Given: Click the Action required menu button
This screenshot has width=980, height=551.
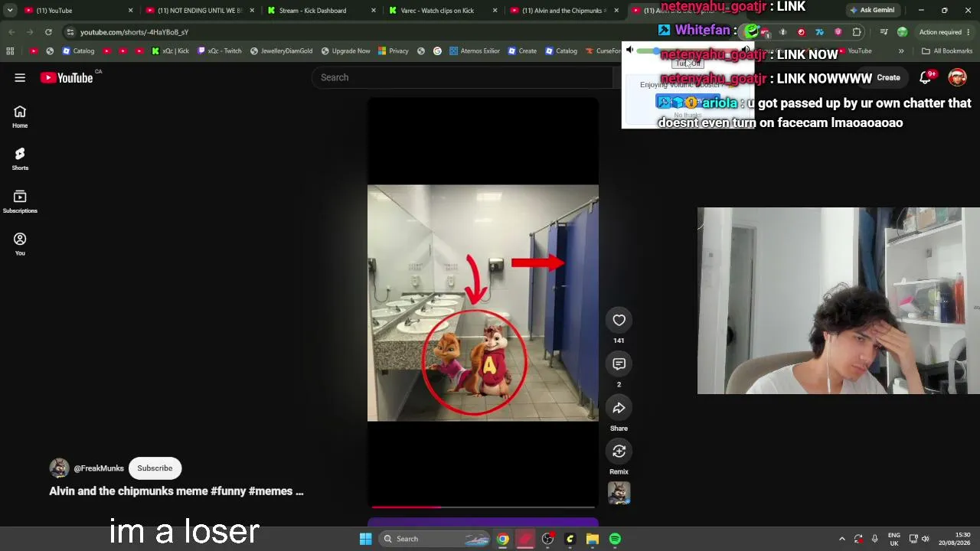Looking at the screenshot, I should [945, 32].
